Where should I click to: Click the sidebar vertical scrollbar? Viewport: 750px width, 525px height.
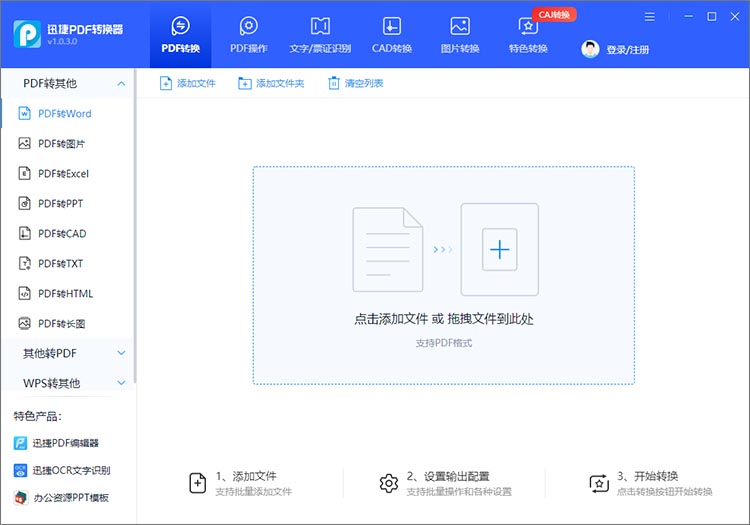[x=135, y=226]
